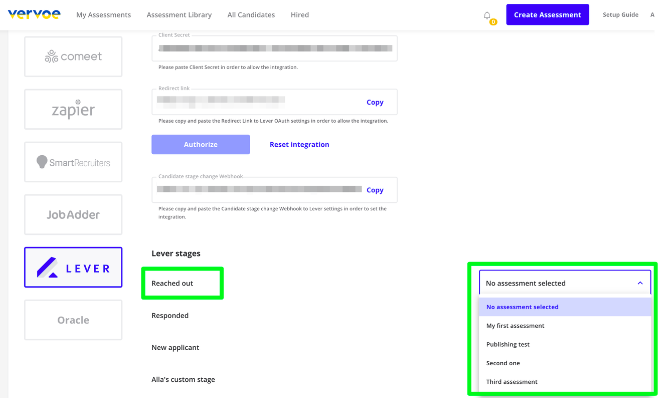This screenshot has height=398, width=659.
Task: Click the Vervoe logo
Action: pos(34,14)
